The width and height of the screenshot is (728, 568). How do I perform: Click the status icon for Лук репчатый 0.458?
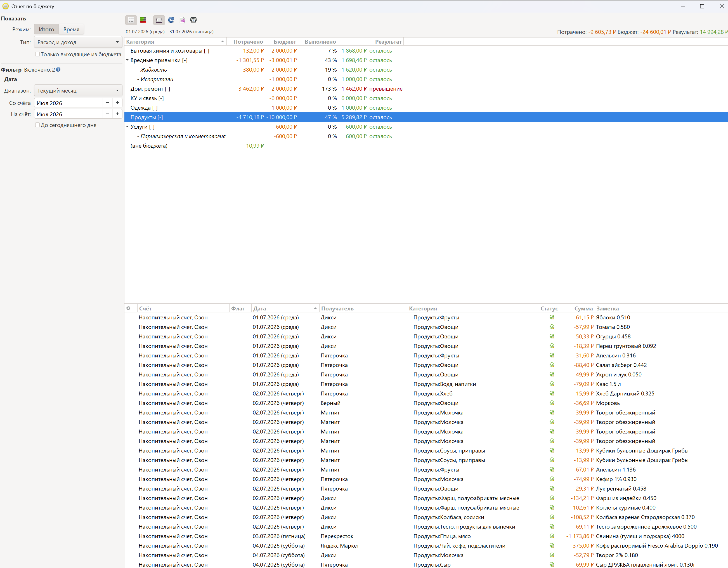click(552, 488)
